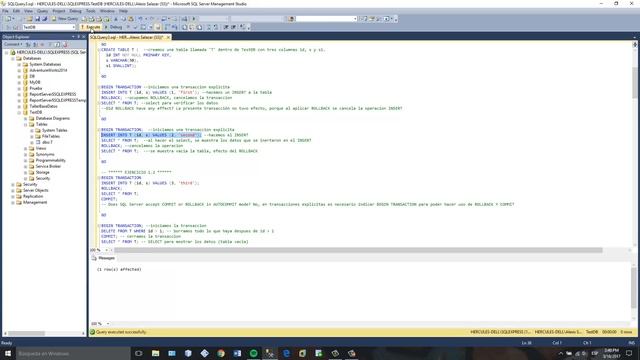
Task: Open the Connect dropdown in Object Explorer
Action: point(12,44)
